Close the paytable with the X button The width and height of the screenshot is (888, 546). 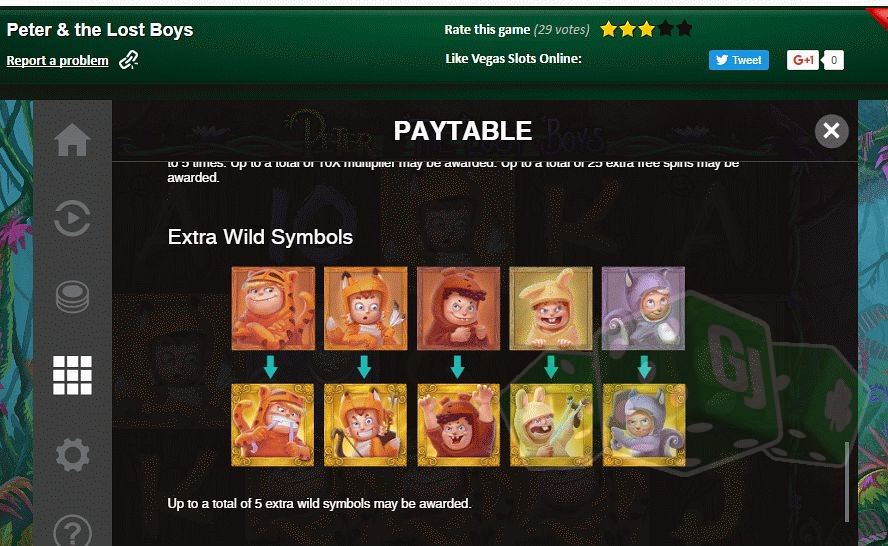831,131
